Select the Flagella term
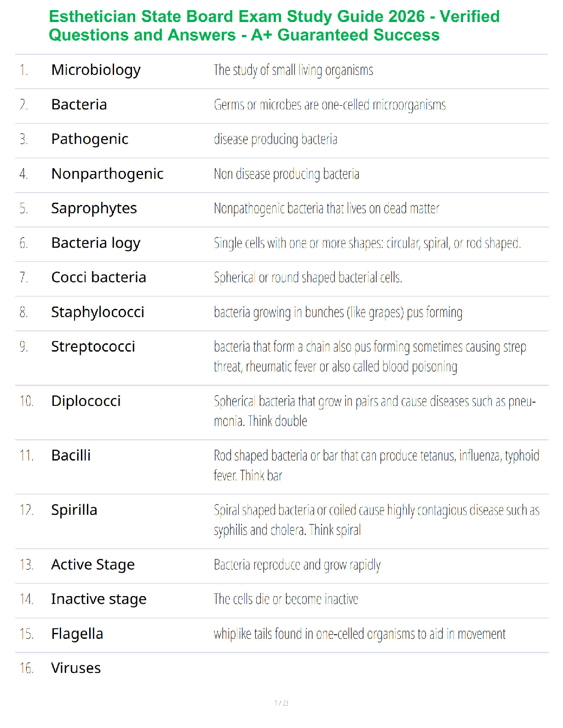 click(77, 634)
